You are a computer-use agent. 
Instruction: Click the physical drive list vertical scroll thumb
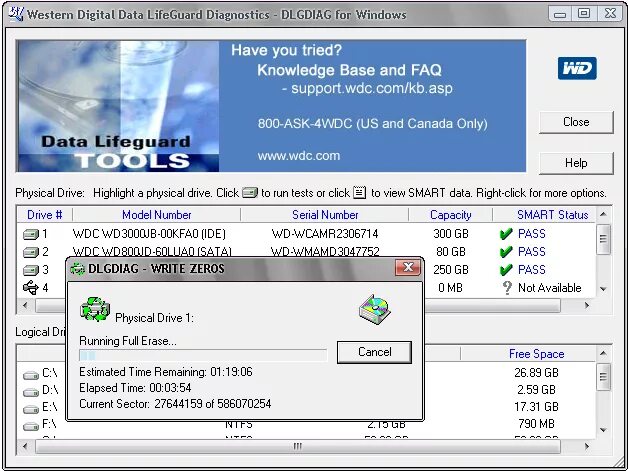pyautogui.click(x=603, y=239)
